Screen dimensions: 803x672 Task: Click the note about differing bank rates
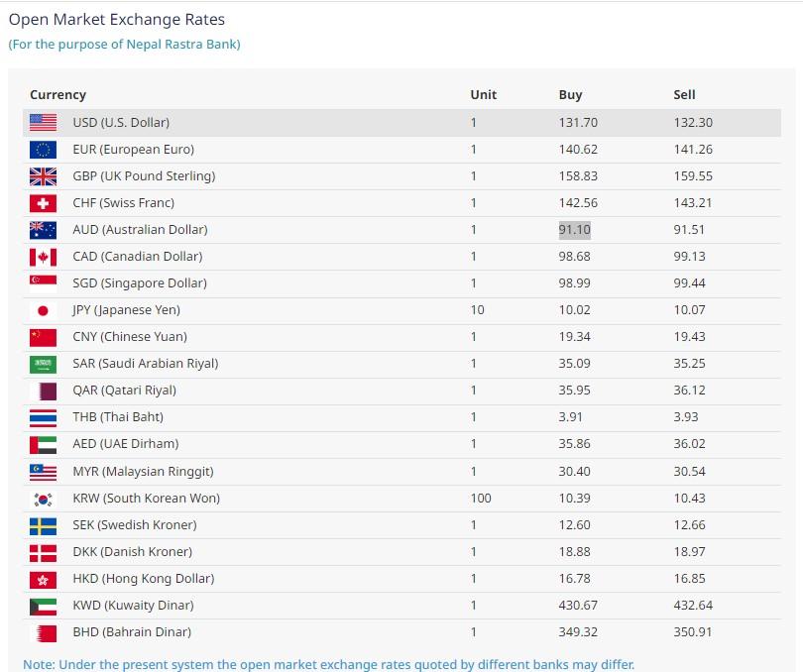pyautogui.click(x=328, y=664)
